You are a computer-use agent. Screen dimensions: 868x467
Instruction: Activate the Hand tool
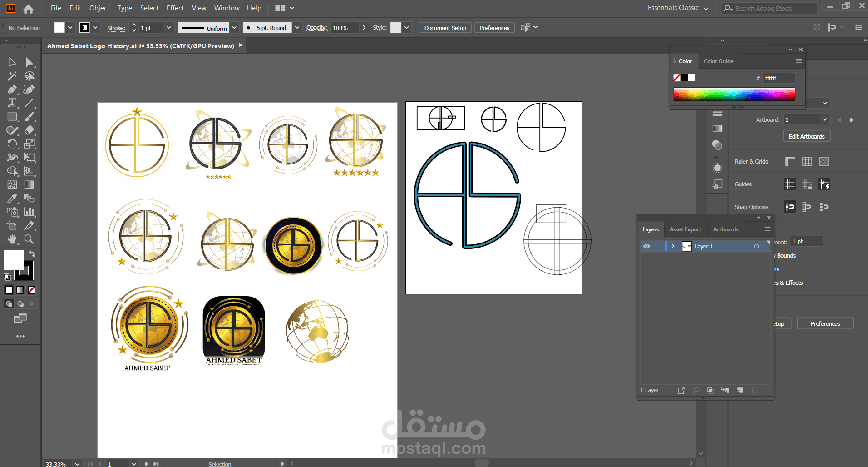point(12,239)
